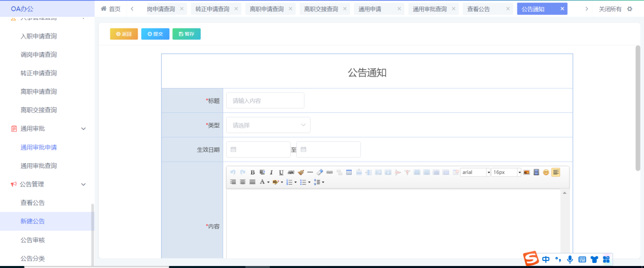Click the underline icon in editor toolbar

coord(281,172)
